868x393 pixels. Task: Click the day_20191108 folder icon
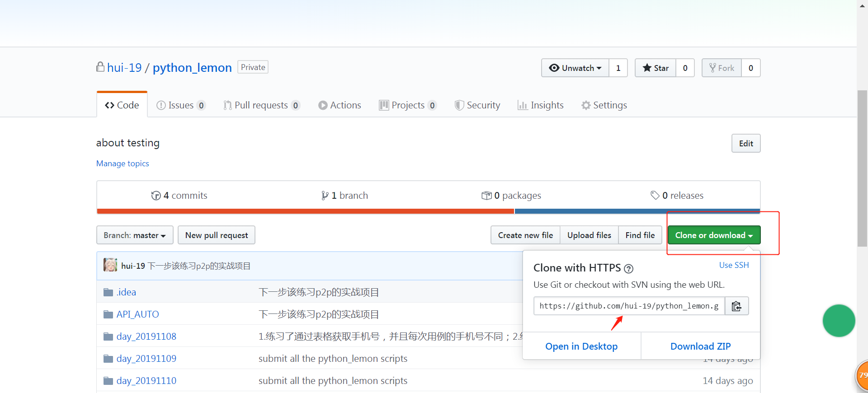point(108,337)
